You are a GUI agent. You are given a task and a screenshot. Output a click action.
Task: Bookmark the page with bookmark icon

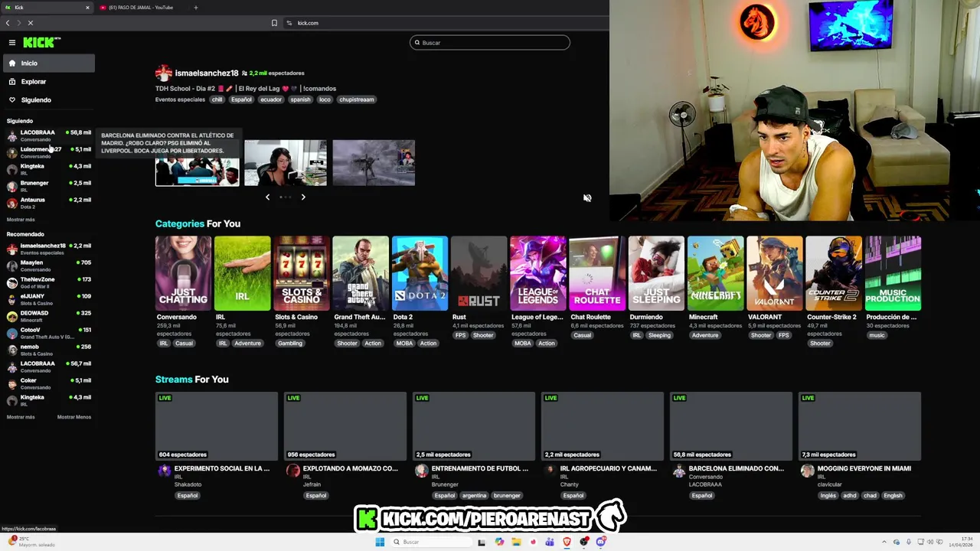pos(274,23)
